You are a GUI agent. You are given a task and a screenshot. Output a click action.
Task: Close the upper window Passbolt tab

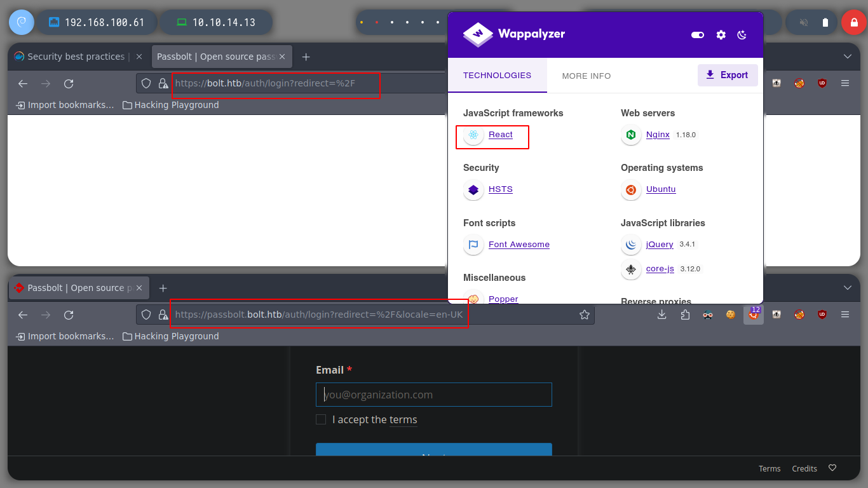281,57
